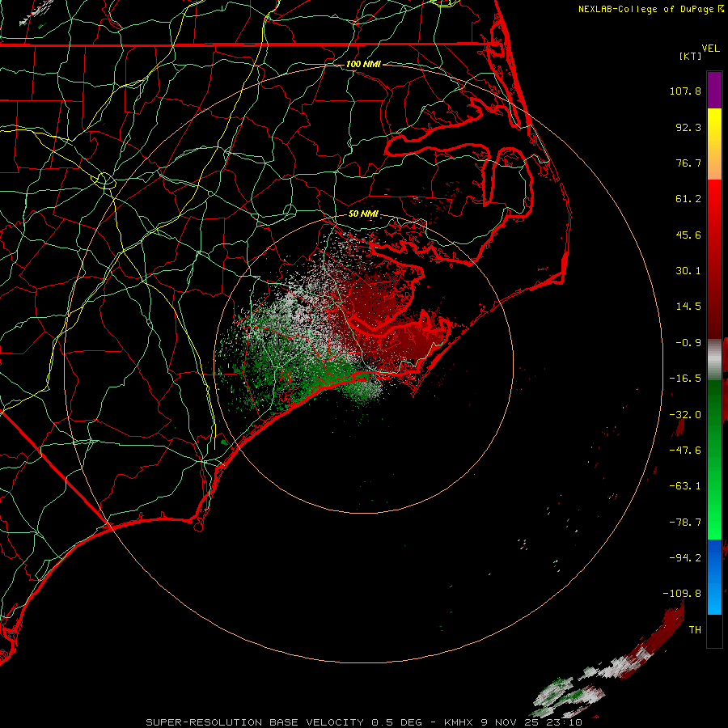The height and width of the screenshot is (728, 728).
Task: Click the -47.6 velocity scale value
Action: pyautogui.click(x=685, y=451)
